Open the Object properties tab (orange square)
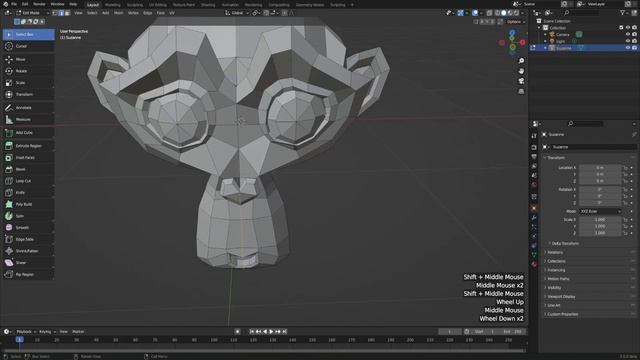The width and height of the screenshot is (640, 360). [x=534, y=208]
